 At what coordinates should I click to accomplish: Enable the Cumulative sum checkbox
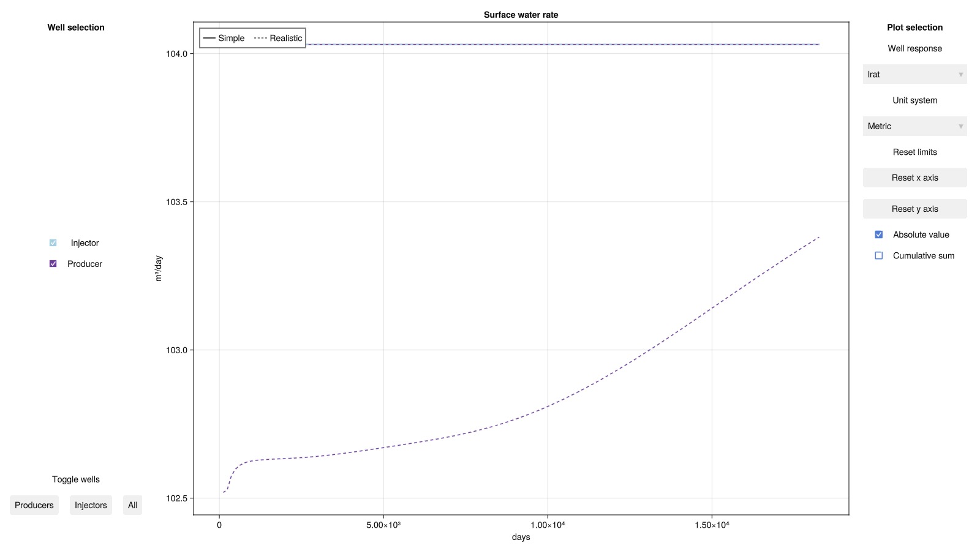pyautogui.click(x=879, y=256)
